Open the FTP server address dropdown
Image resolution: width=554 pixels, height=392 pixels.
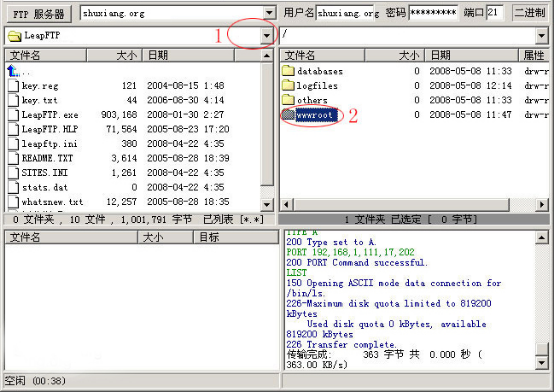pyautogui.click(x=269, y=13)
